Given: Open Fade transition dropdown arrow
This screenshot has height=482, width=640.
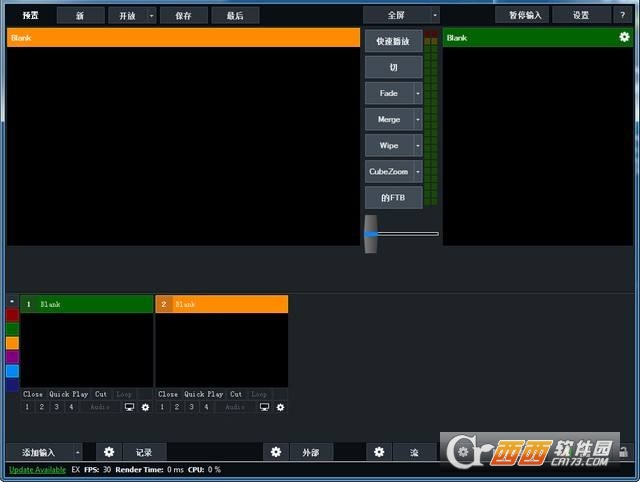Looking at the screenshot, I should pos(418,93).
